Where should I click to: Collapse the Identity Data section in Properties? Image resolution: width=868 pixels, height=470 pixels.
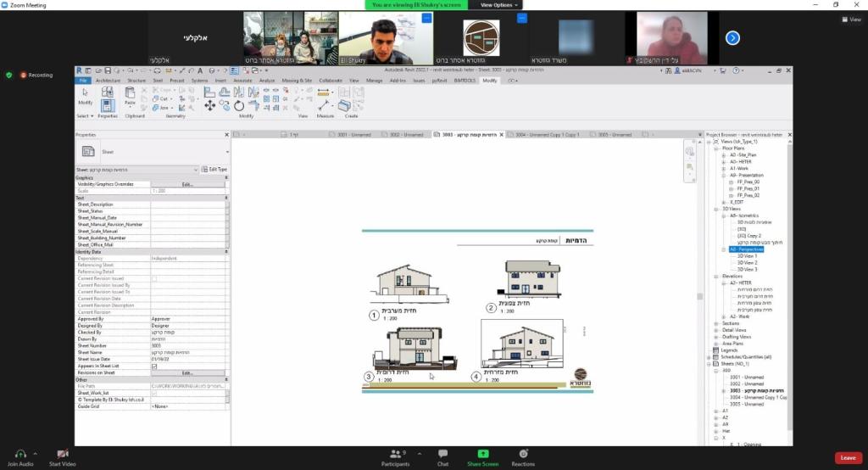(x=225, y=252)
